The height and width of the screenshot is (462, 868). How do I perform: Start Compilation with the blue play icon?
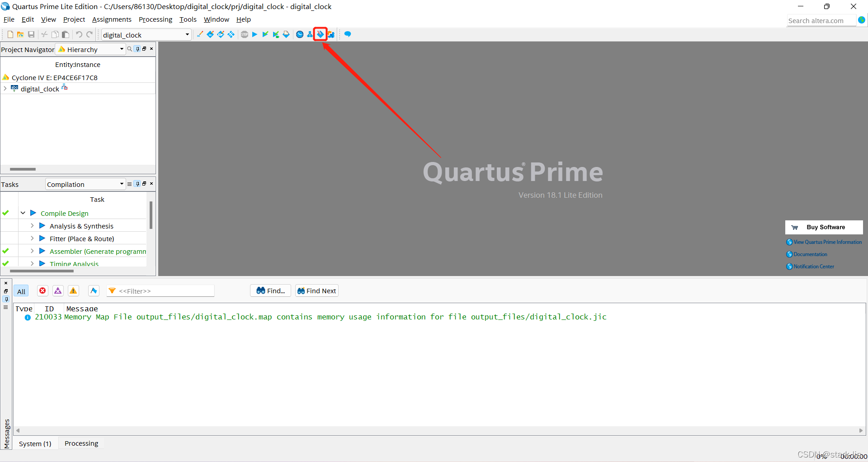(255, 34)
